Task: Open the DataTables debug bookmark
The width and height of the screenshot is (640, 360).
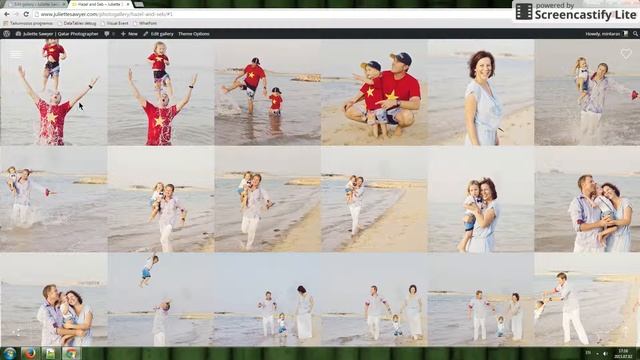Action: (x=77, y=23)
